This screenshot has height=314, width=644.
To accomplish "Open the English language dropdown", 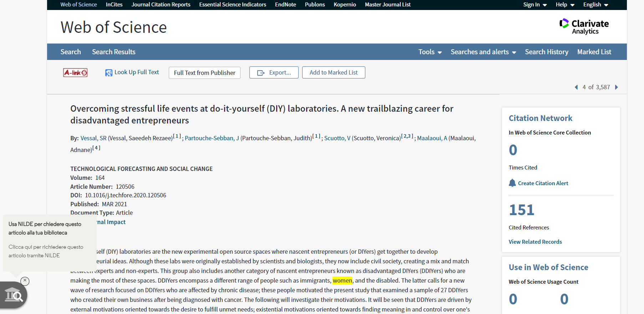I will (x=595, y=5).
